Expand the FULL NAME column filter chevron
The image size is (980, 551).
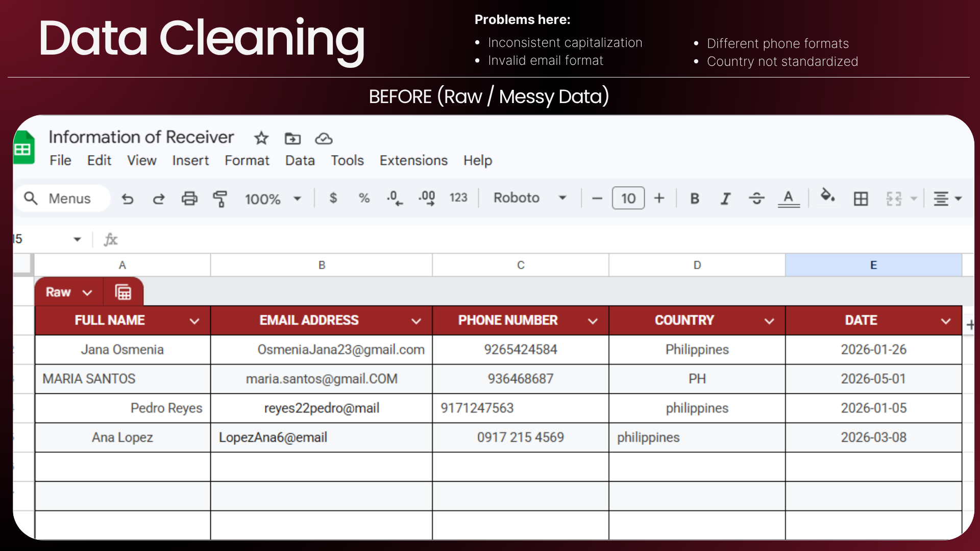coord(194,321)
